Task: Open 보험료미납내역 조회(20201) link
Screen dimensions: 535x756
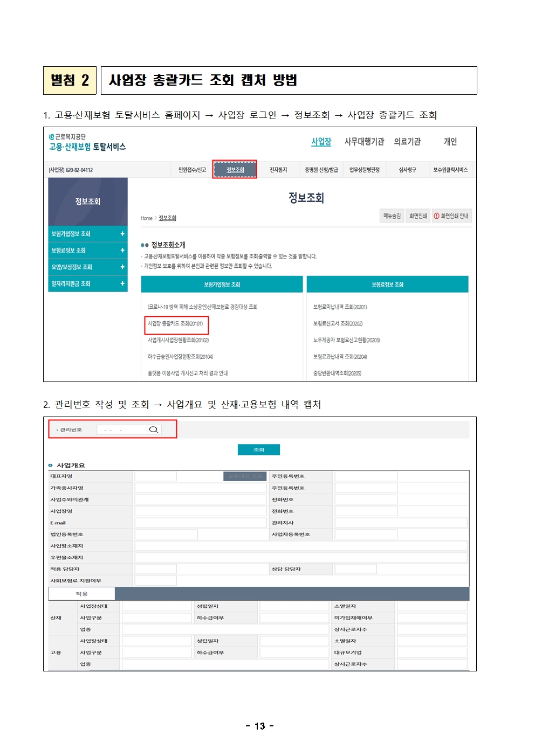Action: pyautogui.click(x=340, y=307)
